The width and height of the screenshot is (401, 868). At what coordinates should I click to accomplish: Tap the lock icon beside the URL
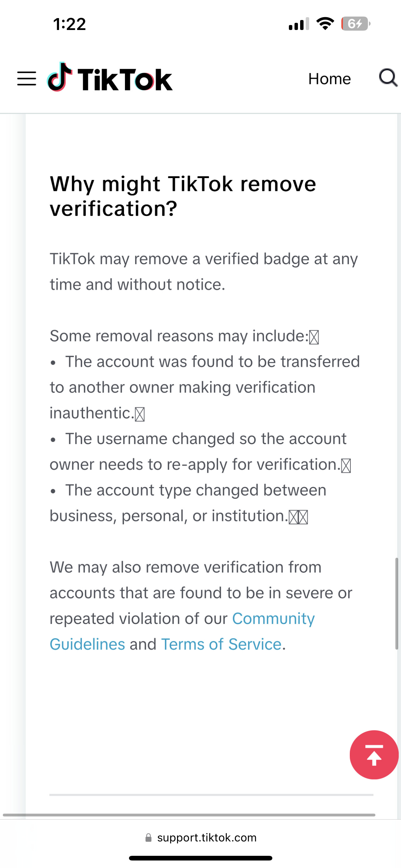click(148, 838)
